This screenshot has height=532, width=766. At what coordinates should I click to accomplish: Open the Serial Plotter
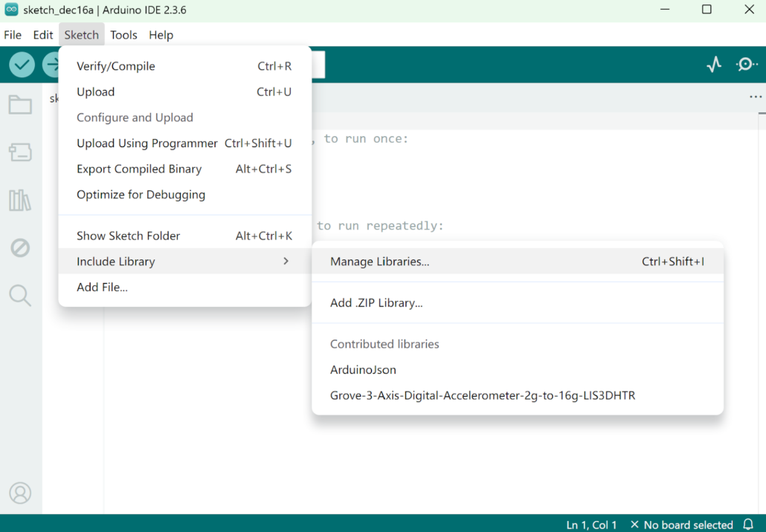[x=713, y=65]
